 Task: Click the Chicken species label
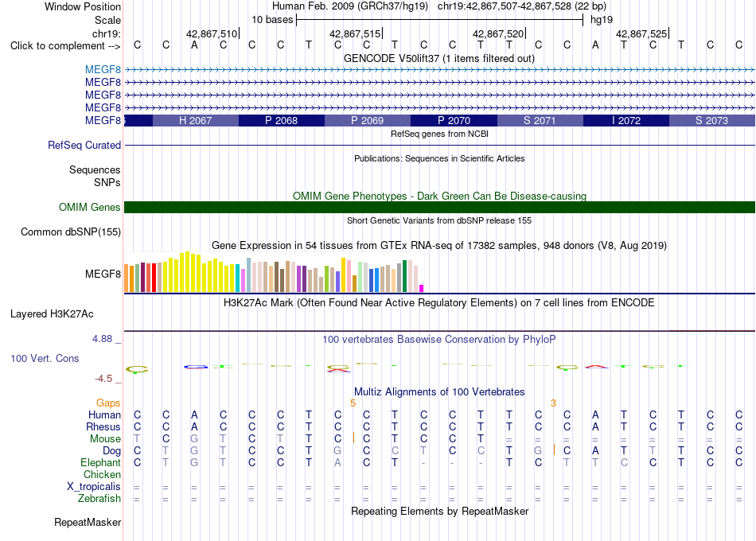click(x=102, y=474)
